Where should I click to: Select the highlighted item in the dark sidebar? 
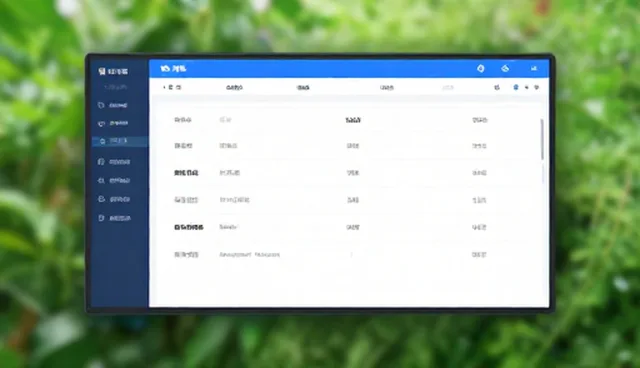click(120, 141)
